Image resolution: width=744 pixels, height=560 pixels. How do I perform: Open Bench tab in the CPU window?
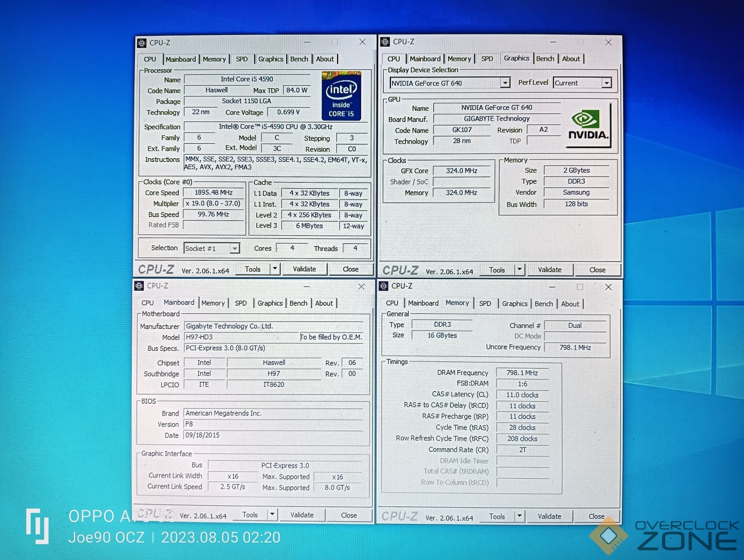tap(299, 59)
